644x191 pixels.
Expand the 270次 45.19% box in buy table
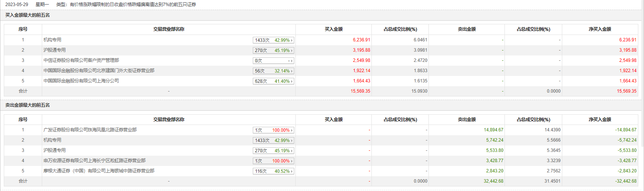[273, 50]
